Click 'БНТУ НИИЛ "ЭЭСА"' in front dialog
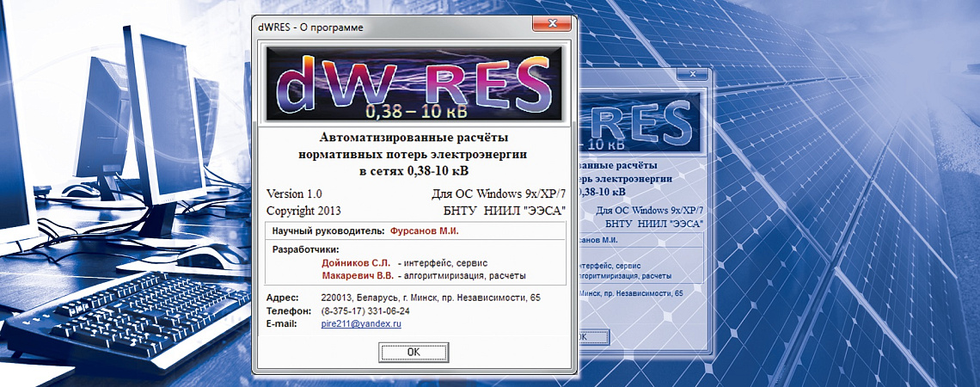The height and width of the screenshot is (387, 980). pyautogui.click(x=503, y=211)
